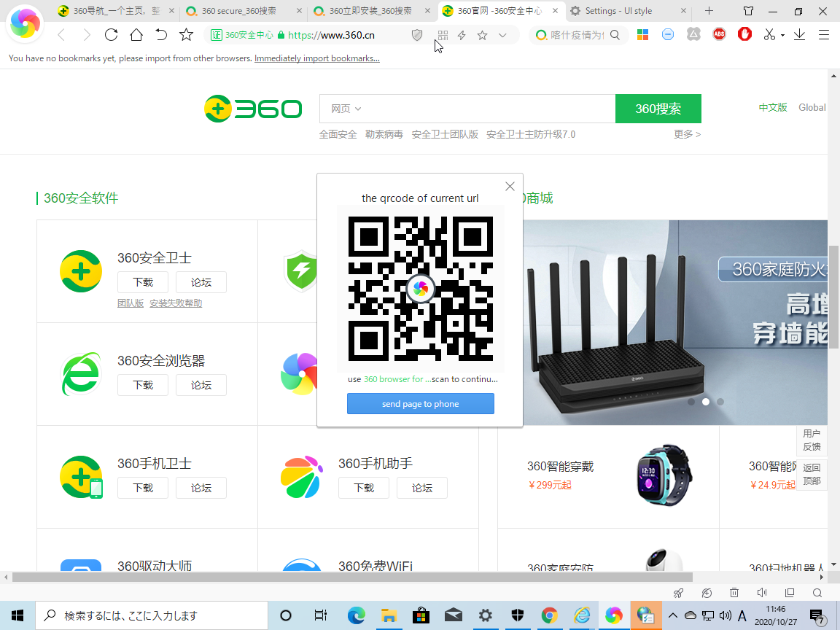
Task: Toggle page sound with the status bar speaker
Action: pos(762,593)
